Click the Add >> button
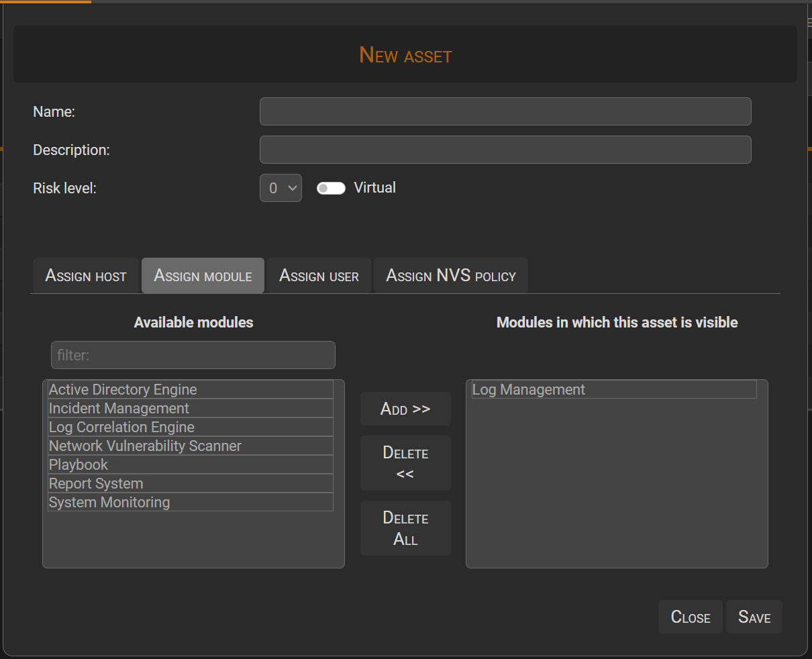 405,409
